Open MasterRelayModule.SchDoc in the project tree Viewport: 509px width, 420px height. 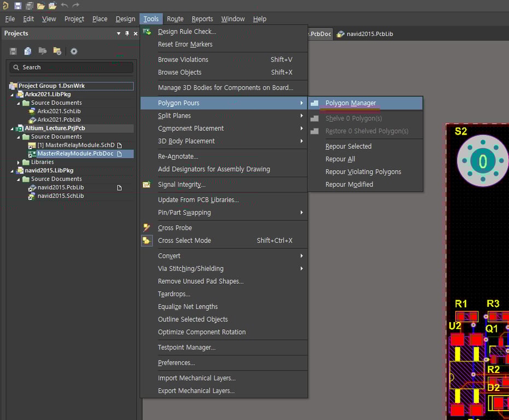tap(75, 145)
